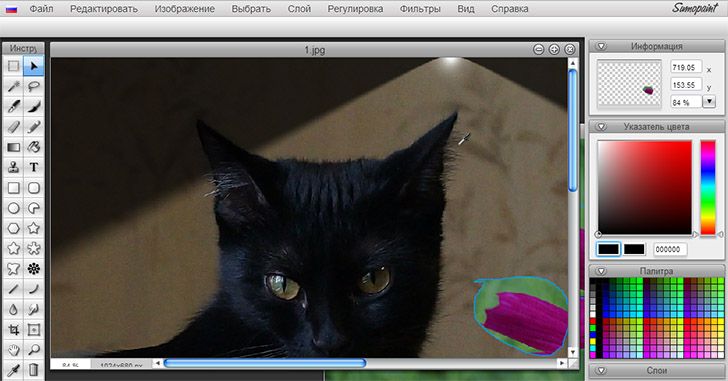Image resolution: width=728 pixels, height=381 pixels.
Task: Select the Hand pan tool
Action: coord(13,350)
